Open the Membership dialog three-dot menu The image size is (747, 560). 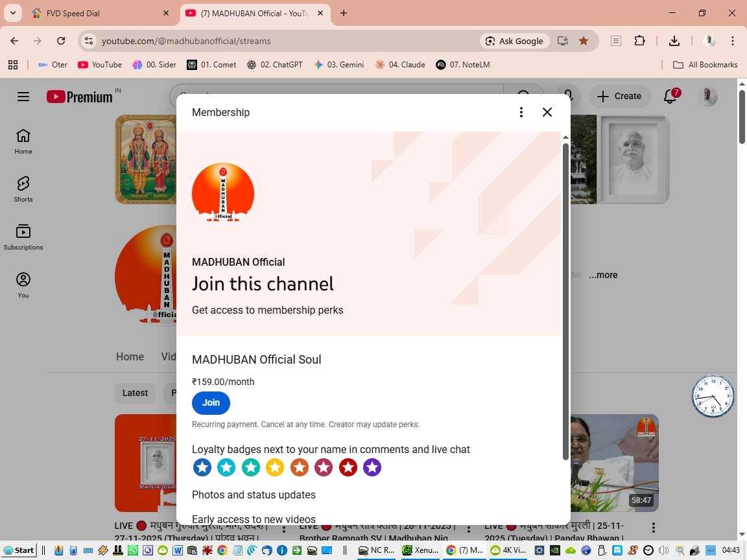tap(521, 112)
